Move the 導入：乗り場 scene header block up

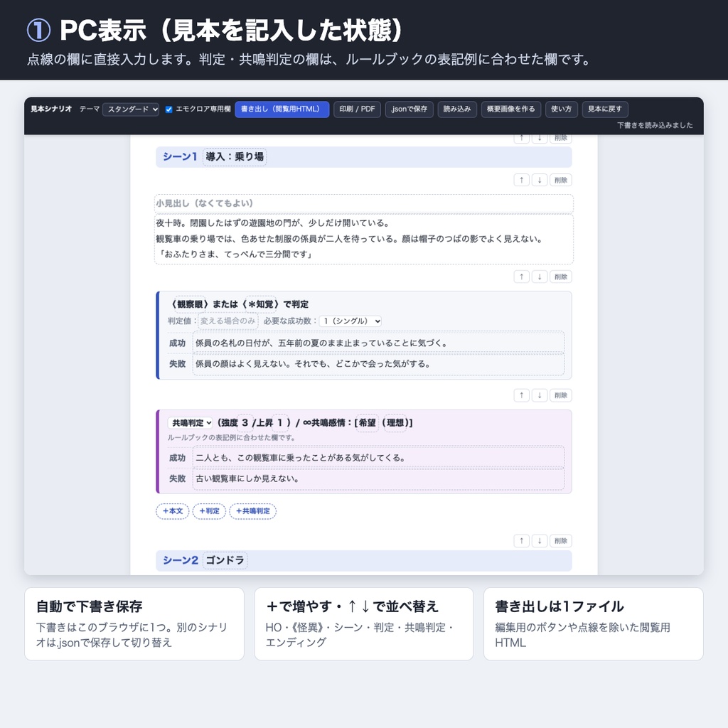[x=522, y=139]
